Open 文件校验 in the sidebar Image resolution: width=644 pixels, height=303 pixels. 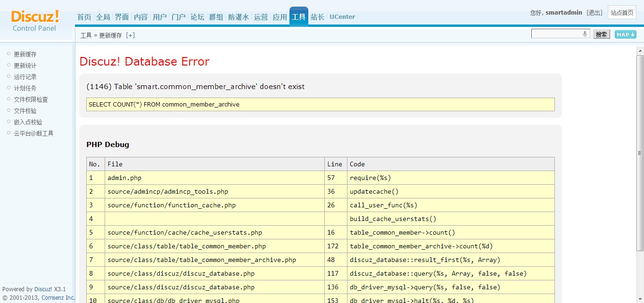25,111
